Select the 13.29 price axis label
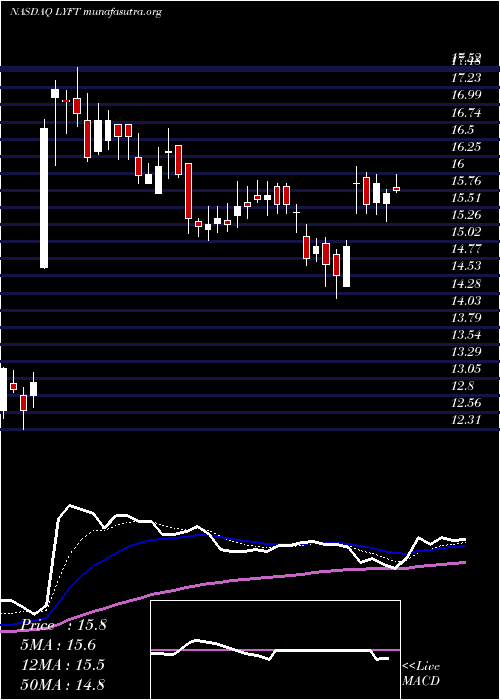The width and height of the screenshot is (500, 700). (x=466, y=351)
